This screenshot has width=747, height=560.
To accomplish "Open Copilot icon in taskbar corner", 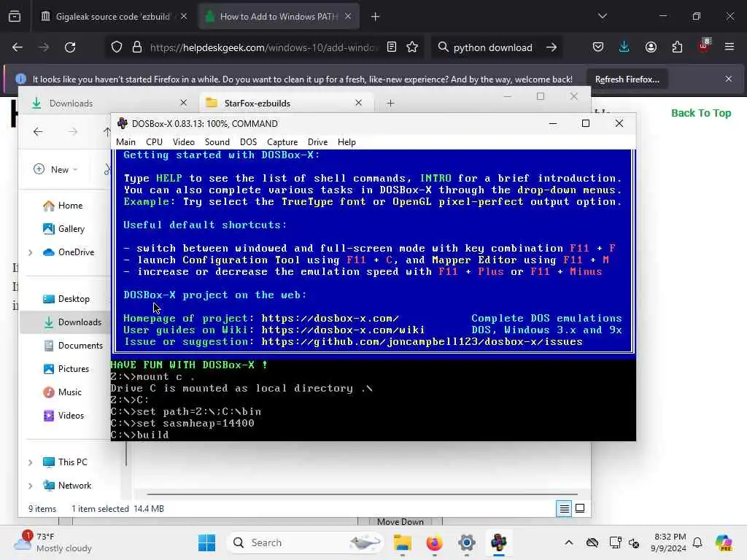I will pyautogui.click(x=724, y=542).
